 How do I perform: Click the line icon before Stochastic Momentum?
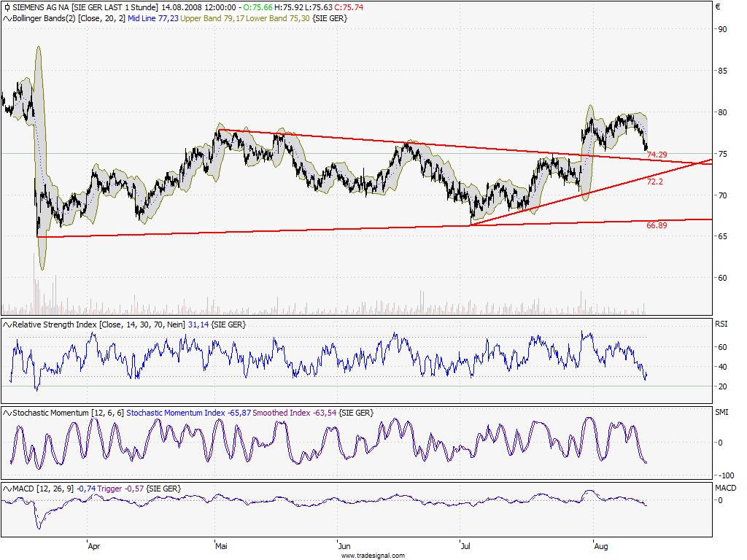pyautogui.click(x=7, y=413)
